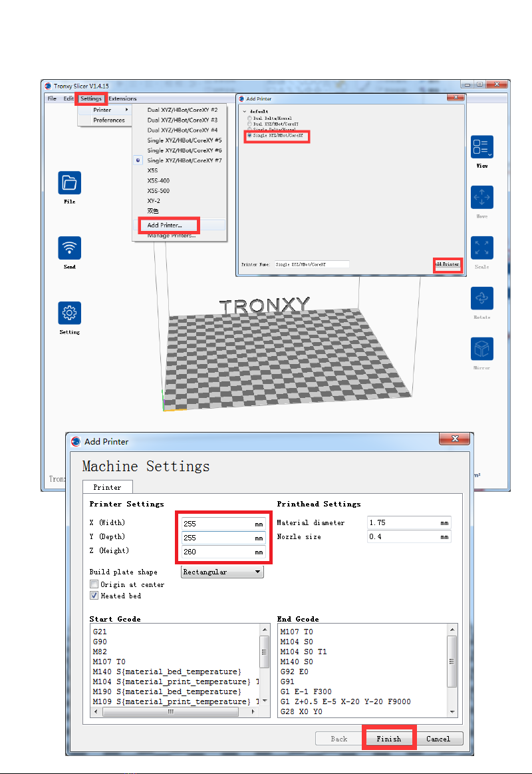
Task: Select the Rotate tool icon
Action: pos(481,299)
